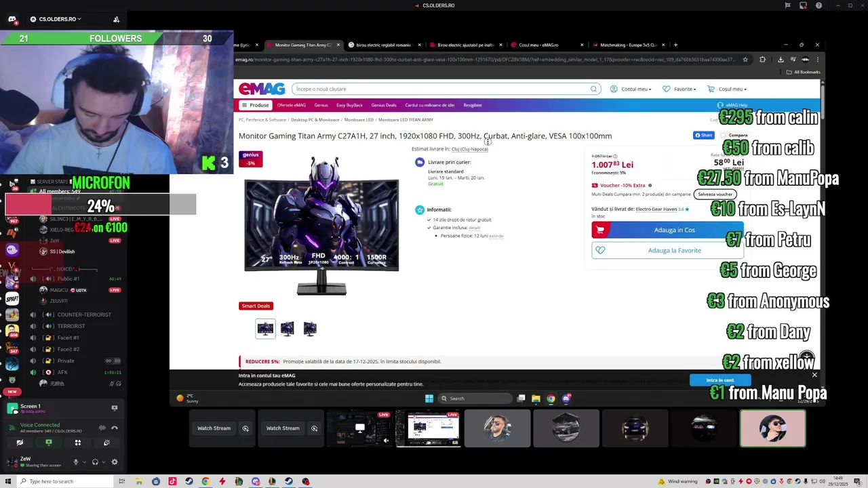Open Resigilate menu item
Viewport: 868px width, 488px height.
pyautogui.click(x=473, y=105)
